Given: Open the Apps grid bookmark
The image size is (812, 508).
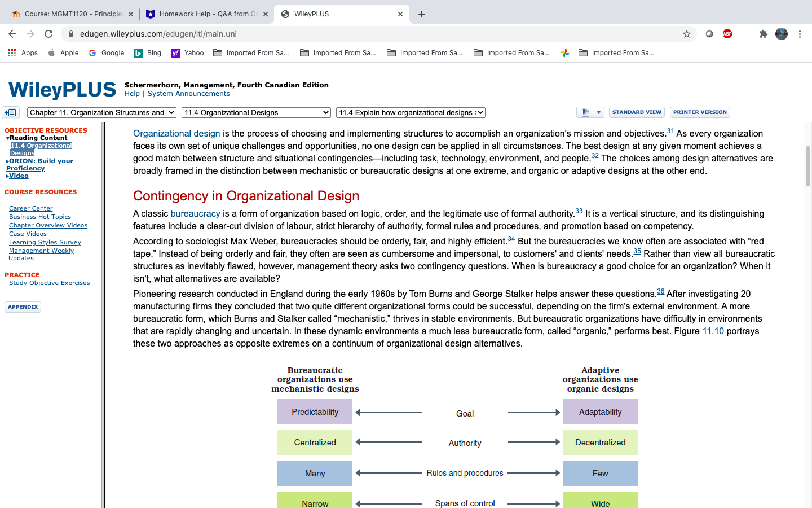Looking at the screenshot, I should [x=23, y=53].
